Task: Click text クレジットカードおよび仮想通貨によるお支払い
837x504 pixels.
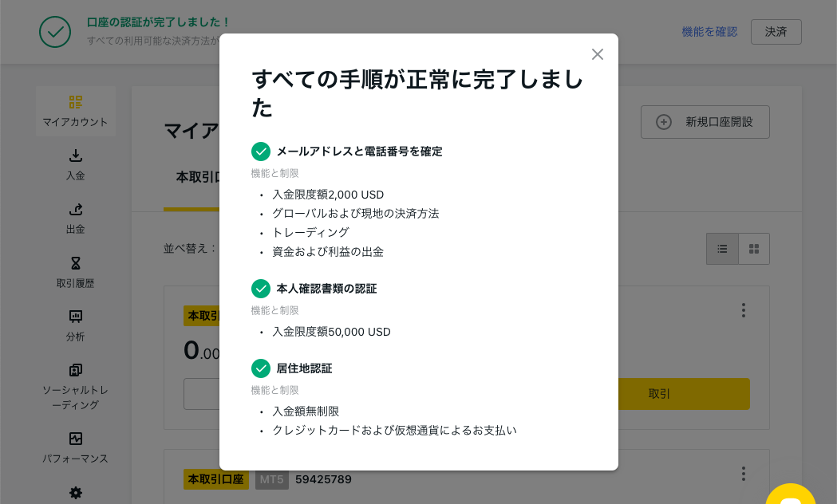Action: tap(394, 431)
